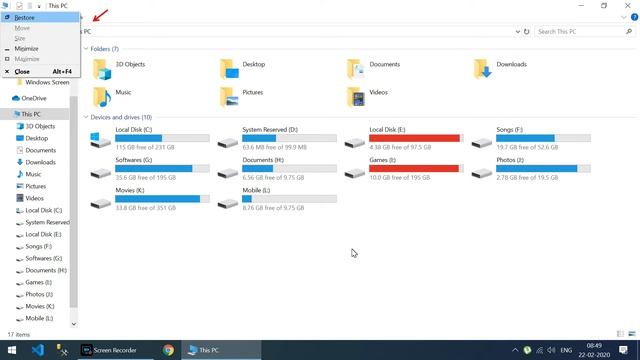Collapse the Devices and drives (10) group
The height and width of the screenshot is (360, 640).
pos(86,117)
